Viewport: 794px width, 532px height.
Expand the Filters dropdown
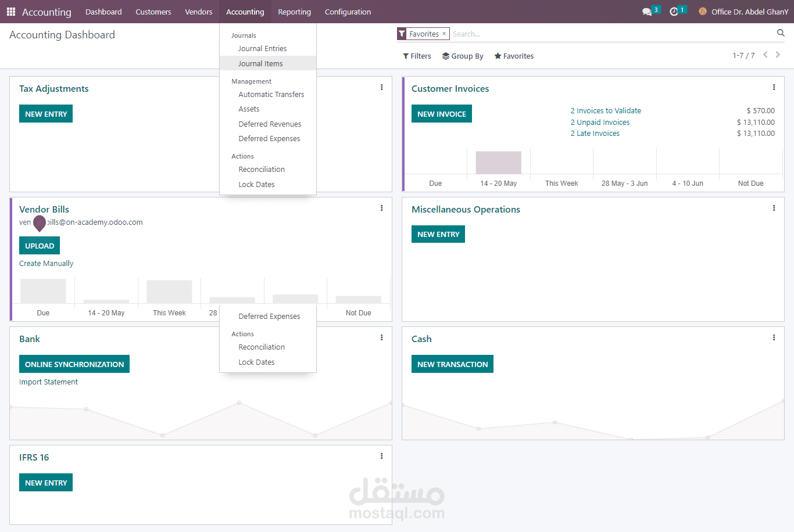[x=417, y=56]
